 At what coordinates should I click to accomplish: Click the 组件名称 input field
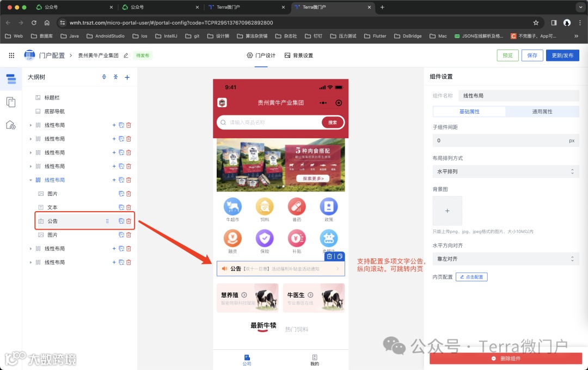click(519, 96)
